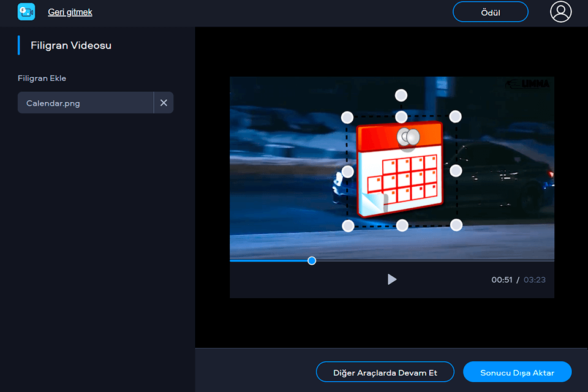
Task: Click the app logo in the top-left corner
Action: 26,12
